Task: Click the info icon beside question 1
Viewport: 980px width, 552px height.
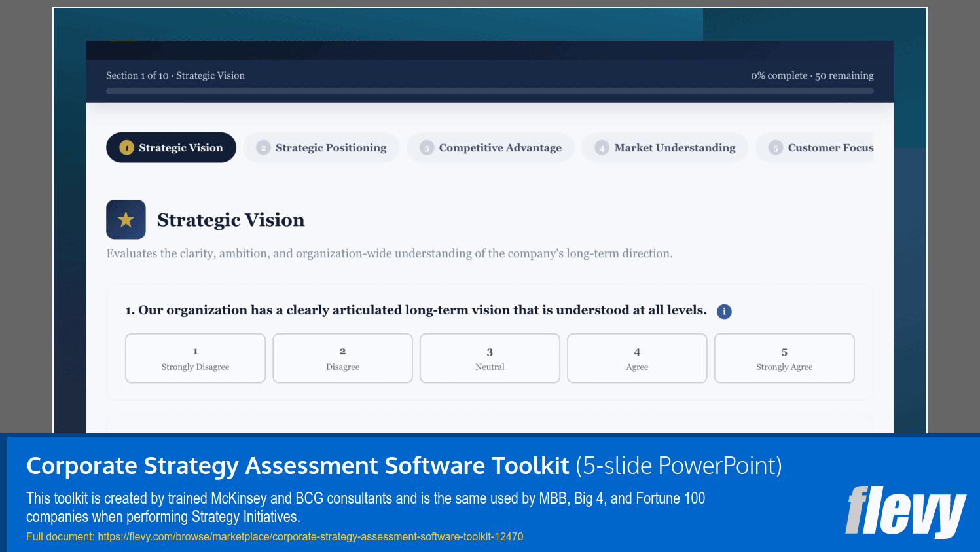Action: (724, 312)
